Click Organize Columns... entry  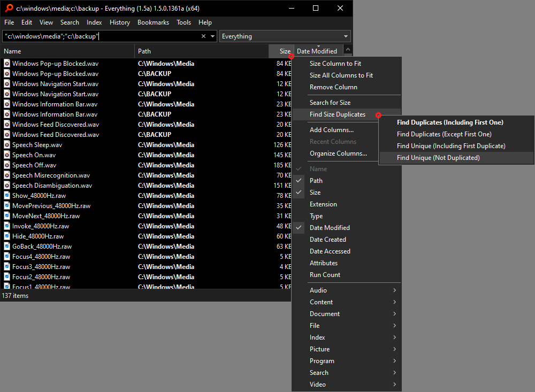(338, 153)
